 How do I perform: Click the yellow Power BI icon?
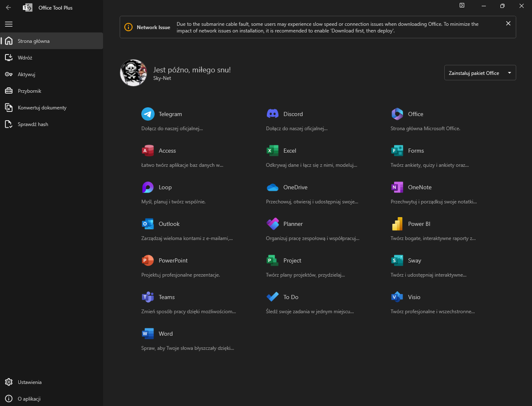pos(397,224)
